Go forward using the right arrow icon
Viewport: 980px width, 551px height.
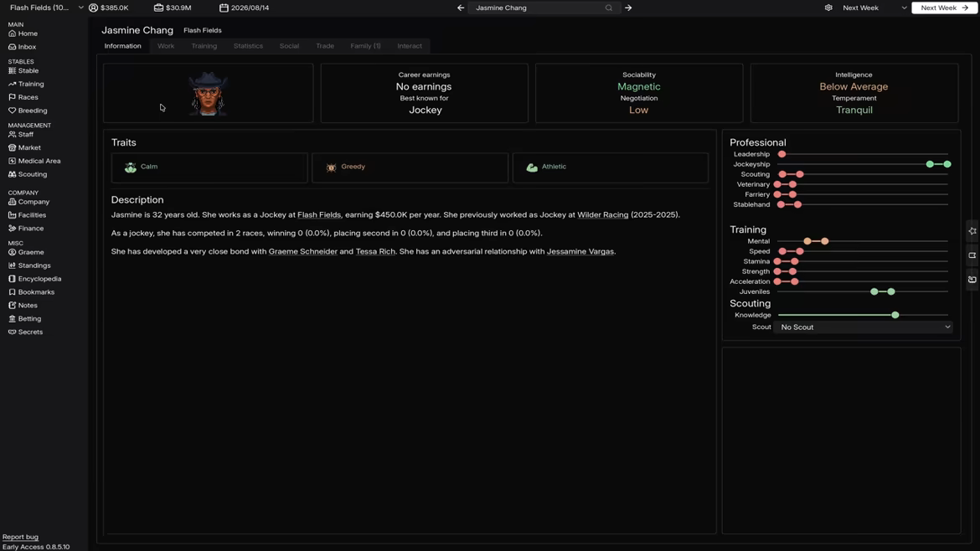628,8
